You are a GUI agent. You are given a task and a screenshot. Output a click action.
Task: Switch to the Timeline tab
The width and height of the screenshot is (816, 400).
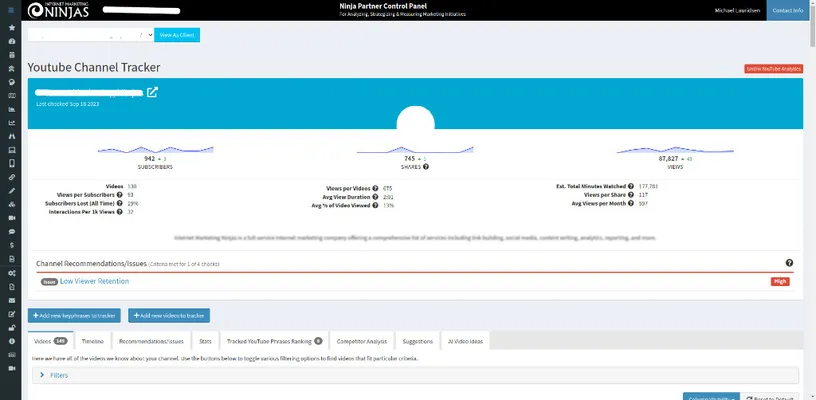point(93,341)
